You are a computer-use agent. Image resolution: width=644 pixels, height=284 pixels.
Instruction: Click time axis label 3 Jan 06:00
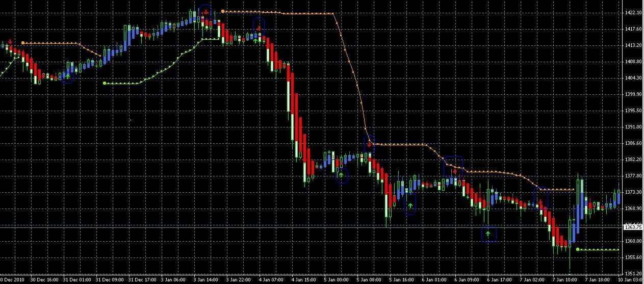pyautogui.click(x=173, y=280)
